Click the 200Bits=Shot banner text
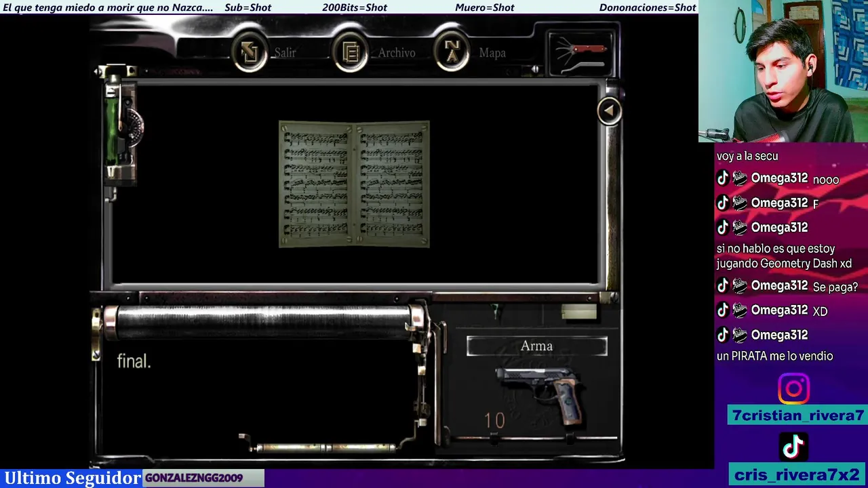 (354, 7)
